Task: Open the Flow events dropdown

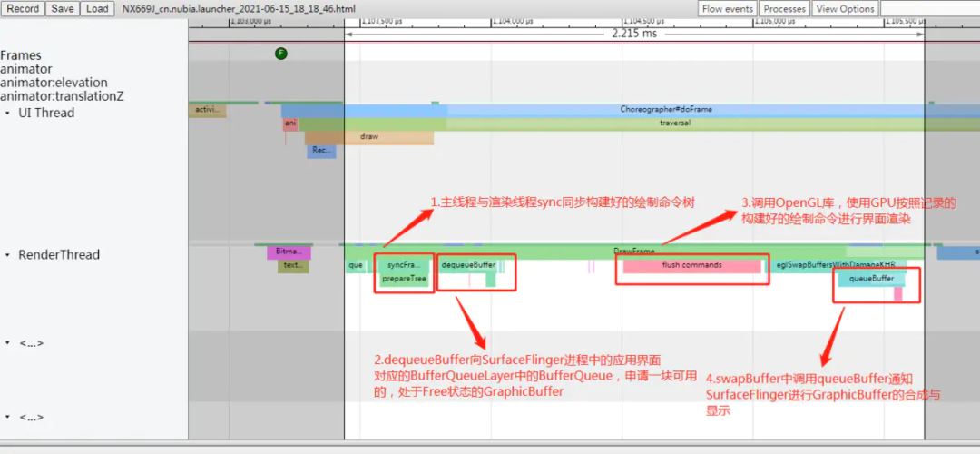Action: 727,9
